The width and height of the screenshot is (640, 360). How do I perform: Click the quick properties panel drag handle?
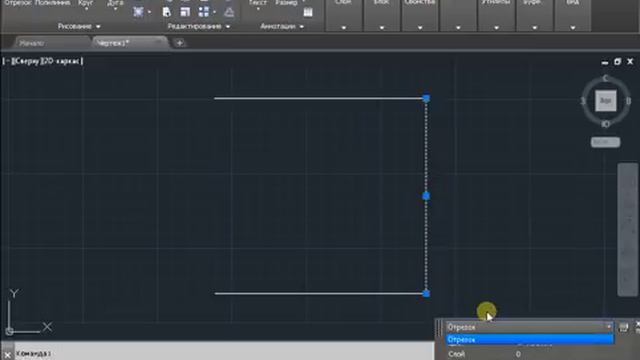click(439, 327)
